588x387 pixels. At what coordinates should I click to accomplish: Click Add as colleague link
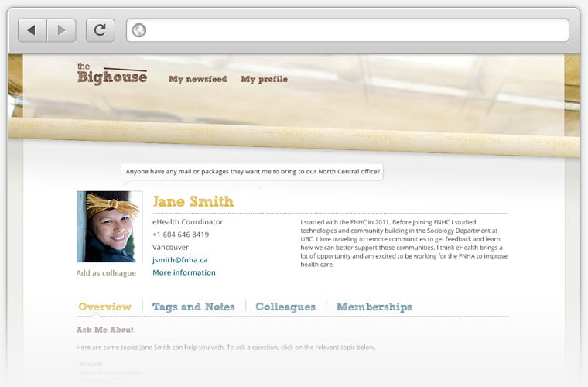point(106,273)
